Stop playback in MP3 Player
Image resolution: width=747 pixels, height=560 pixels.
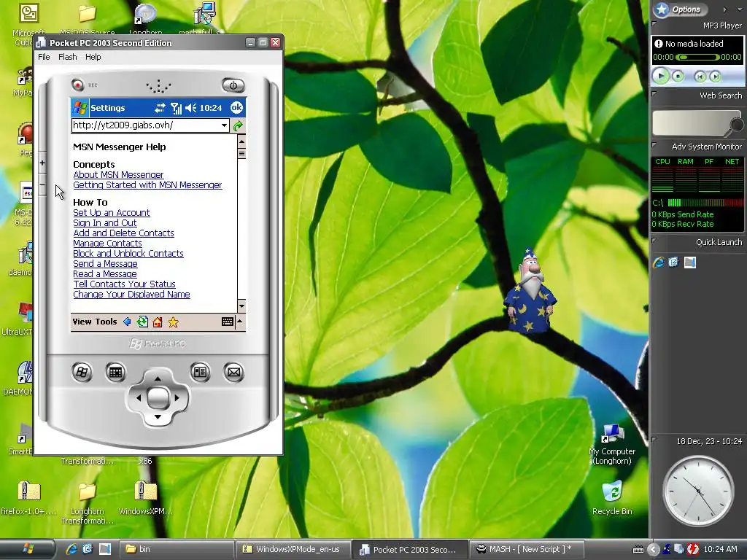pyautogui.click(x=678, y=76)
